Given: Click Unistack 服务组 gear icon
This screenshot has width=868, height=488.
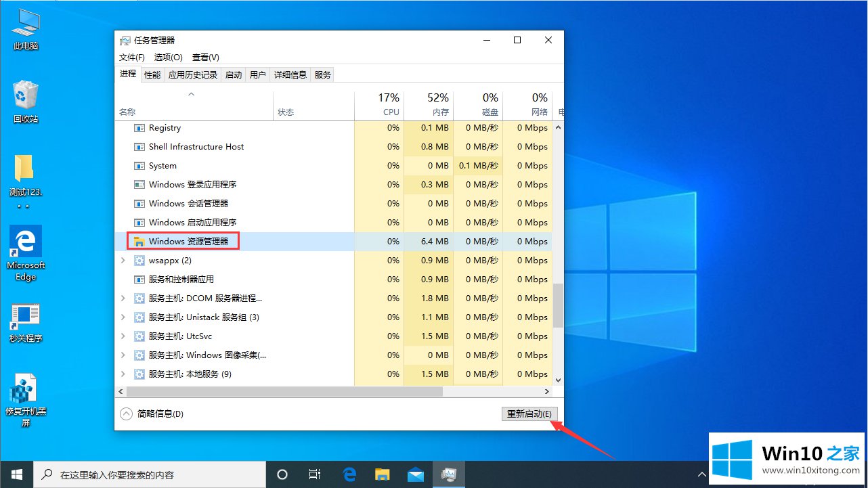Looking at the screenshot, I should pos(139,317).
